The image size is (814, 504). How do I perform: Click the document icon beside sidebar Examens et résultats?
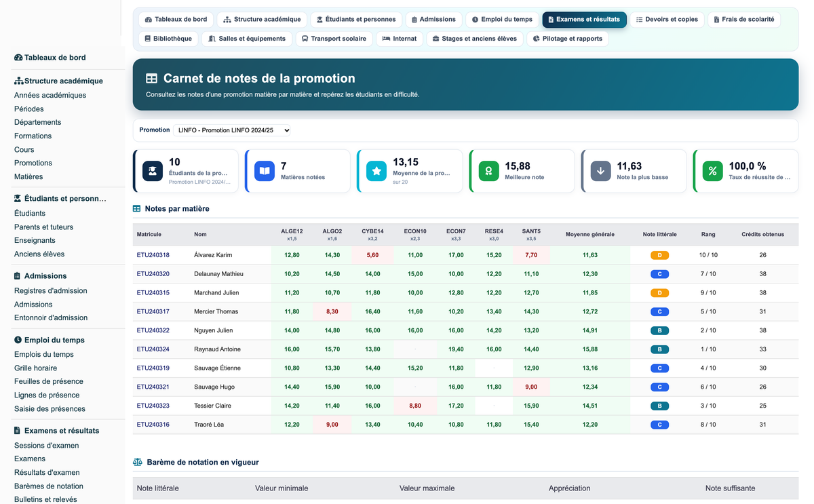(x=18, y=431)
